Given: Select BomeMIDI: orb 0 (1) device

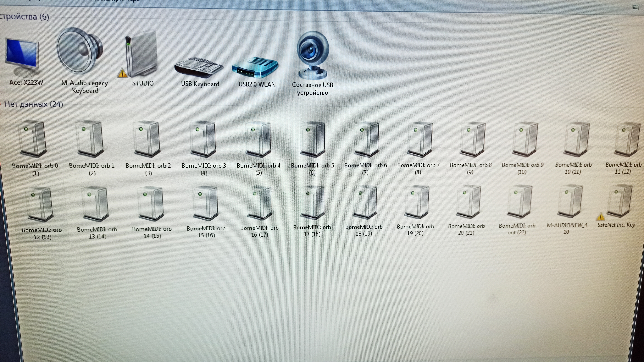Looking at the screenshot, I should [32, 139].
